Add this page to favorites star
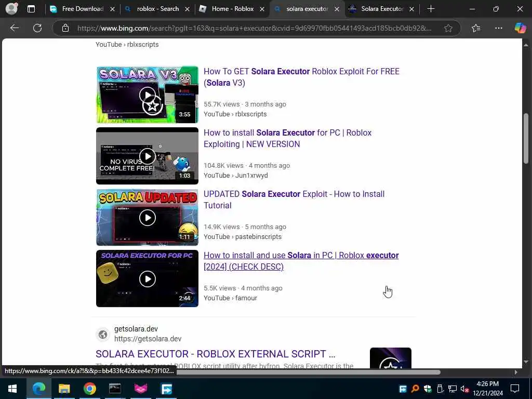This screenshot has height=399, width=532. point(448,28)
